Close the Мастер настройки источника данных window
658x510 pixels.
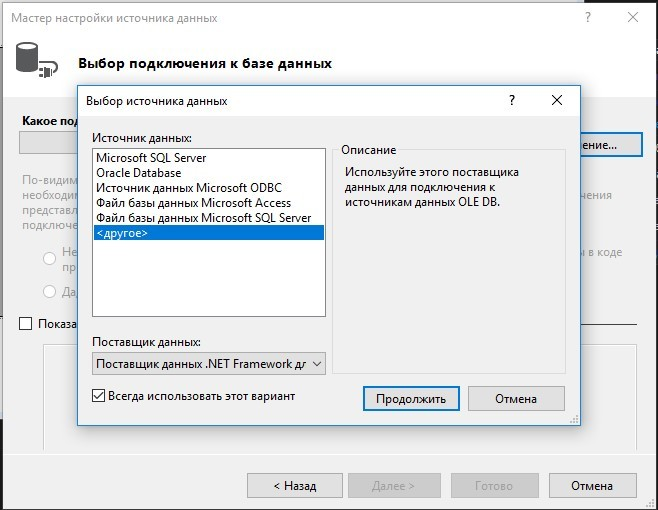point(633,18)
